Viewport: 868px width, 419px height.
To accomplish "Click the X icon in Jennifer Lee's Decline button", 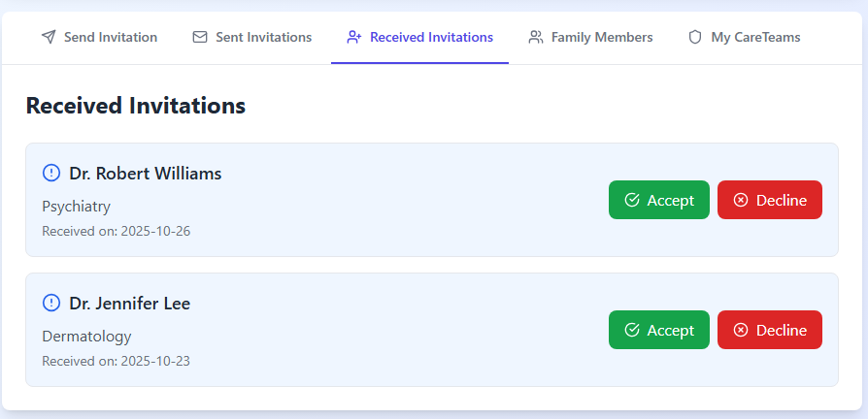I will pos(741,331).
